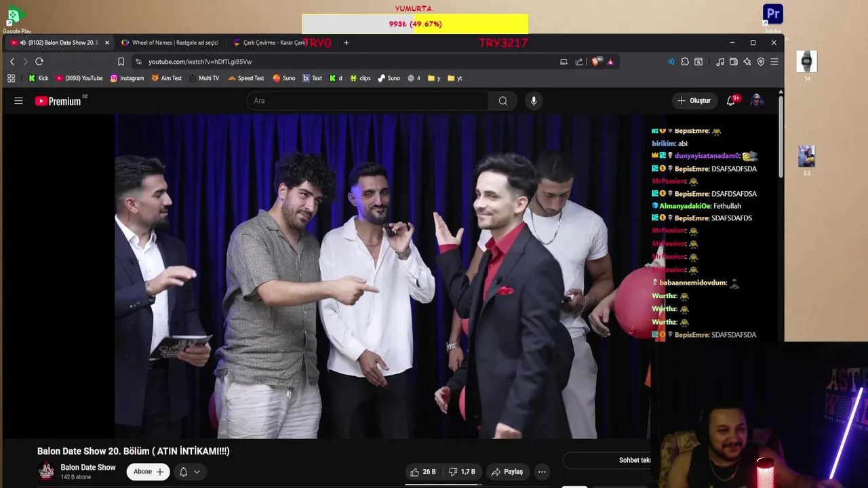Open the video's more actions ellipsis
Viewport: 868px width, 488px height.
[x=542, y=472]
